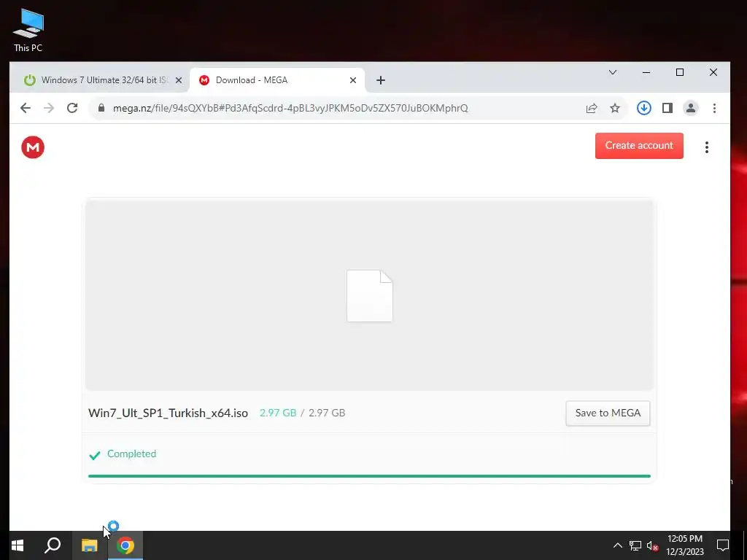747x560 pixels.
Task: Minimize the Chrome window
Action: [x=646, y=72]
